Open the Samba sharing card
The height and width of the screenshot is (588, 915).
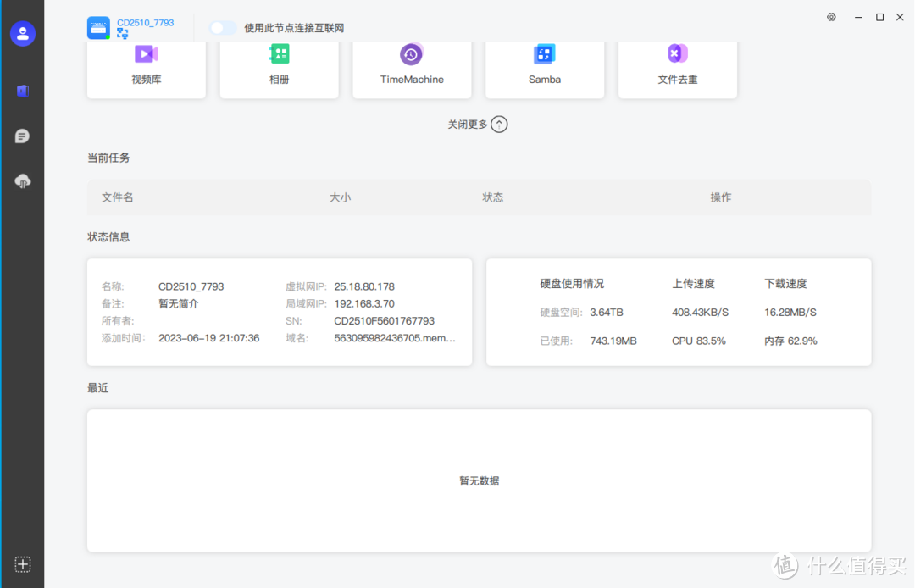[545, 69]
